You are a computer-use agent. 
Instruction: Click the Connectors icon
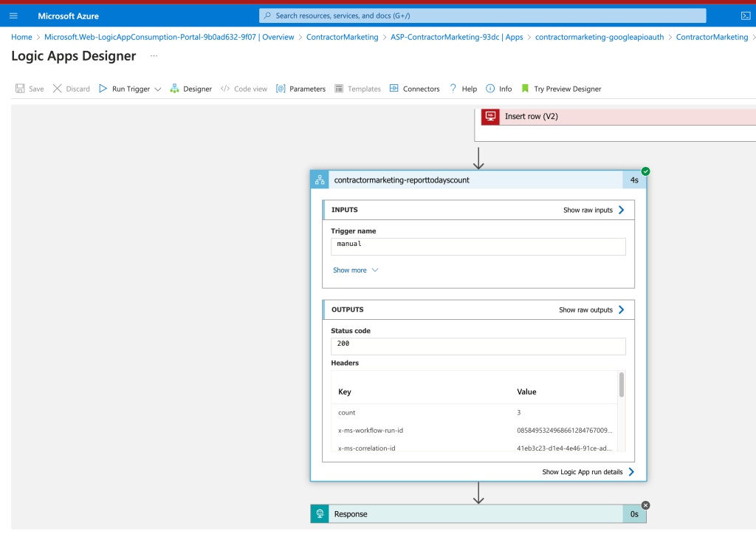394,89
